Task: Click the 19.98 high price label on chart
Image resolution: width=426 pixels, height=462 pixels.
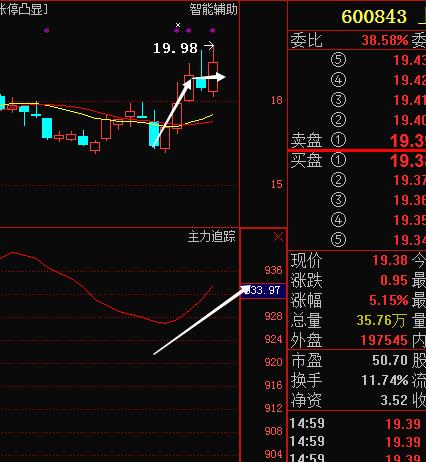Action: [x=175, y=48]
